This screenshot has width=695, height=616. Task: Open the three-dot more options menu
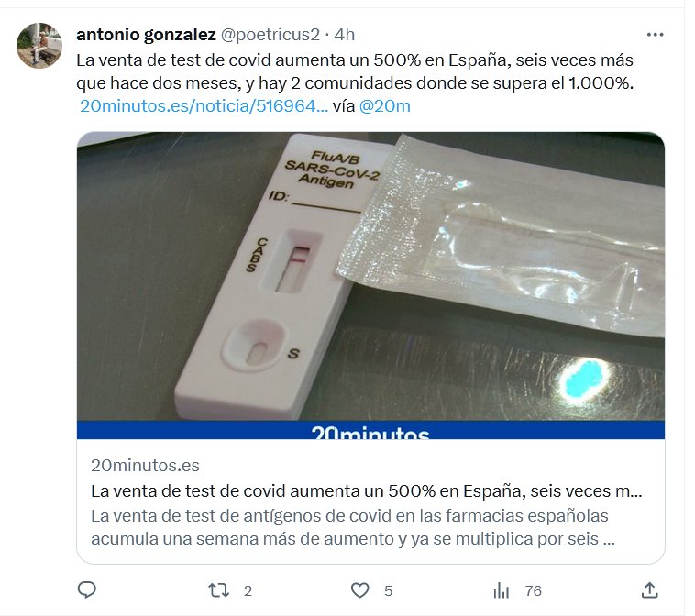(655, 35)
